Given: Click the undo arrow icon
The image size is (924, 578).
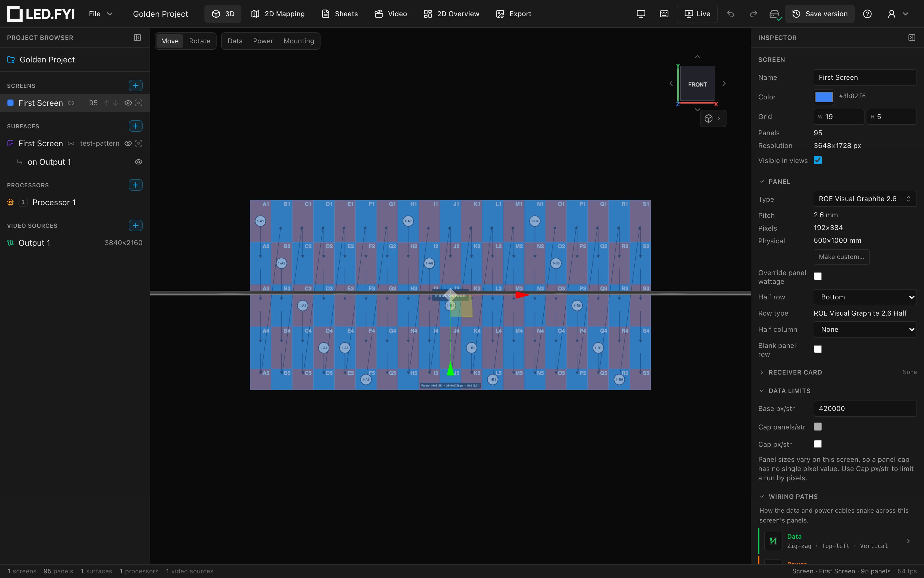Looking at the screenshot, I should [731, 14].
